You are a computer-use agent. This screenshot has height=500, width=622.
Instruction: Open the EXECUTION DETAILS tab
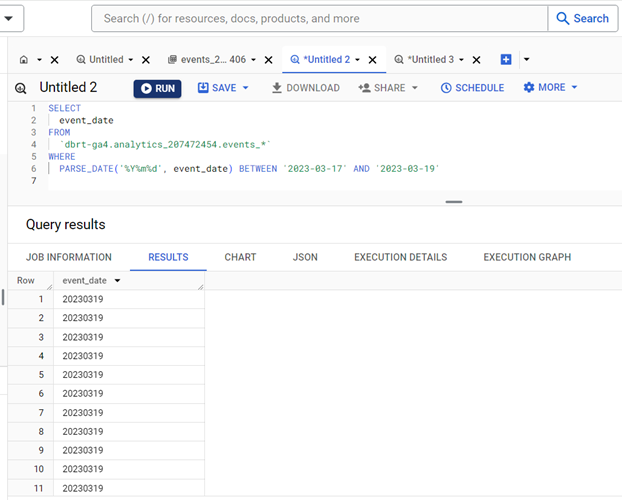(401, 257)
